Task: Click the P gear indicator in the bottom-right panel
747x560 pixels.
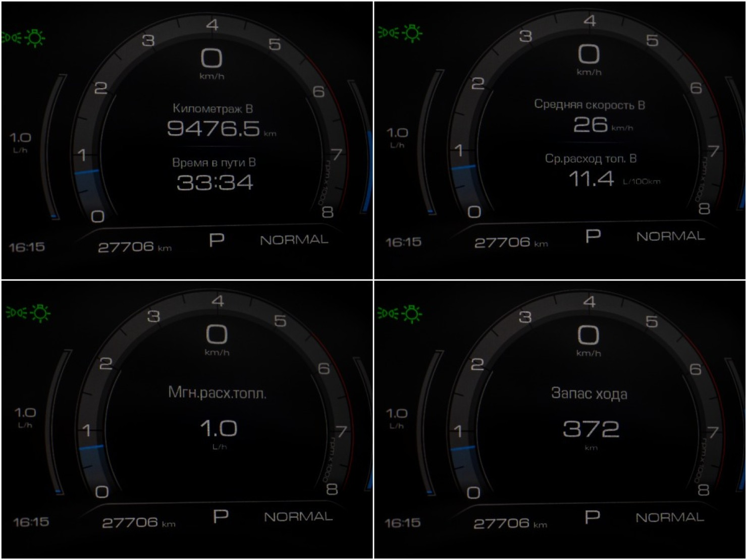Action: click(x=592, y=517)
